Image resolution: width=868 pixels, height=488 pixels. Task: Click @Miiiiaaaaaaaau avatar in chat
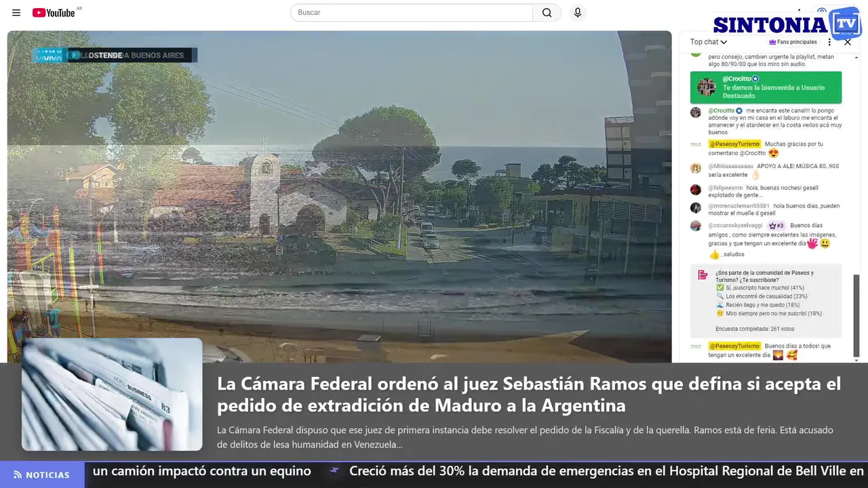point(696,168)
